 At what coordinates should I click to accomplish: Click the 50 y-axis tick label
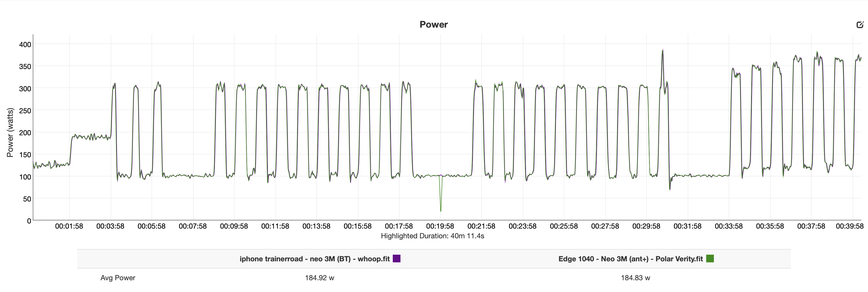click(27, 199)
